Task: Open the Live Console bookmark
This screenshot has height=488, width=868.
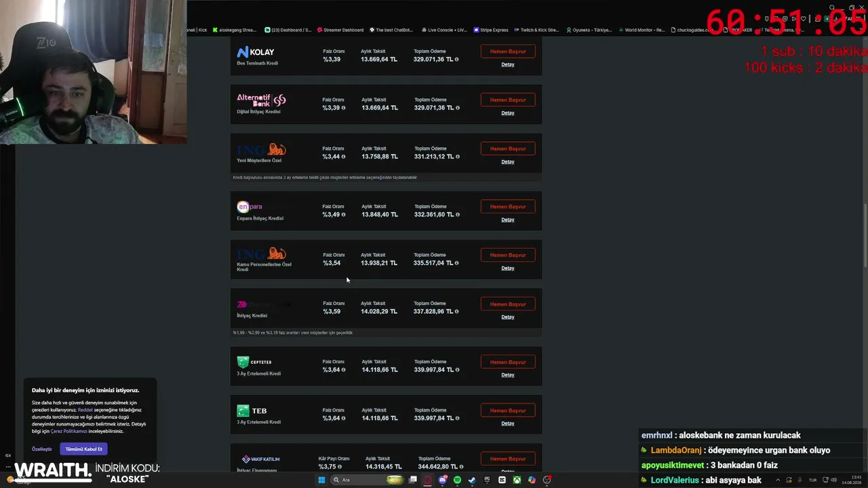Action: (444, 30)
